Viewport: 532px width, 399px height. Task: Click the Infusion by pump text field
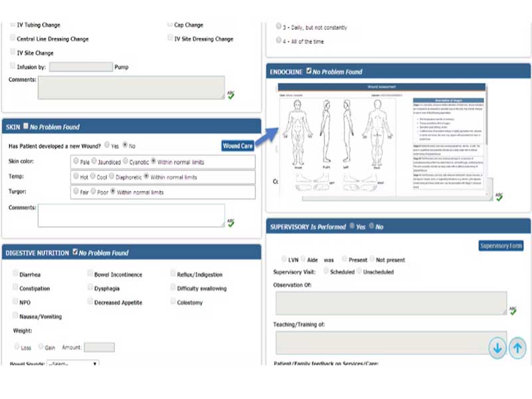pyautogui.click(x=80, y=66)
